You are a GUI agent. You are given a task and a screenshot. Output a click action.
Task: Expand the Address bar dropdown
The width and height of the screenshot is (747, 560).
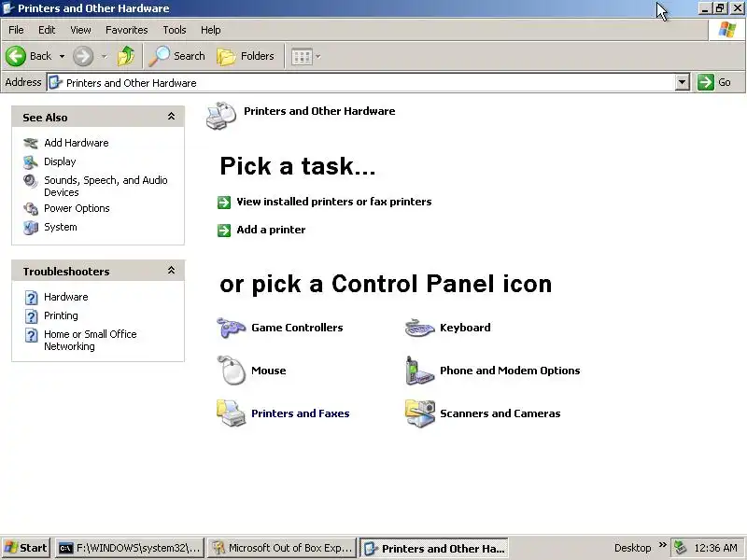pyautogui.click(x=683, y=82)
